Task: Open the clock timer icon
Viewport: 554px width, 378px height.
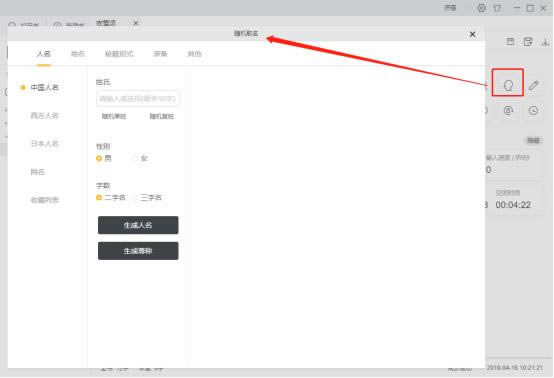Action: [533, 111]
